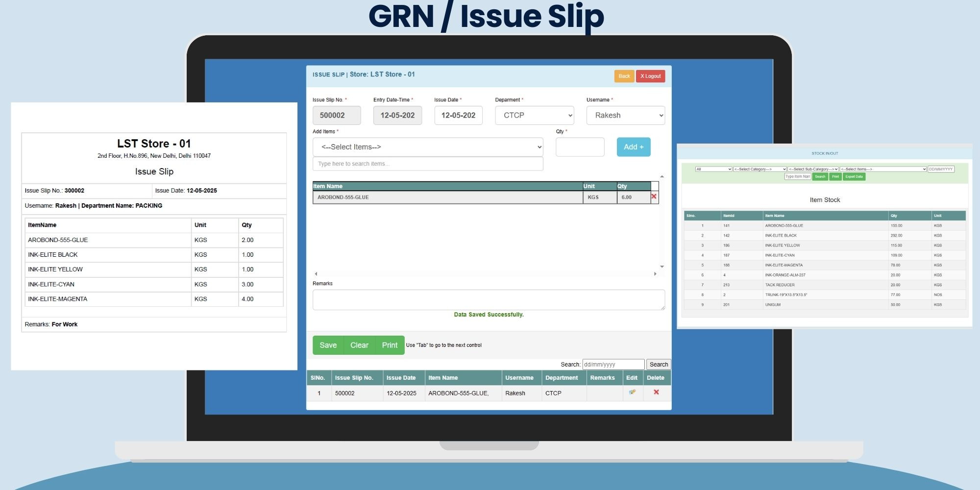Viewport: 980px width, 490px height.
Task: Focus the Qty input field
Action: point(580,147)
